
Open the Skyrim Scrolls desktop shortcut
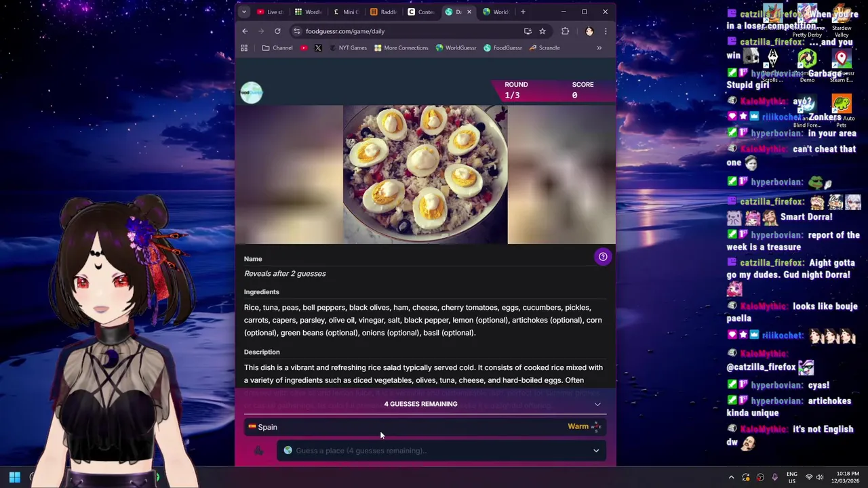tap(772, 66)
